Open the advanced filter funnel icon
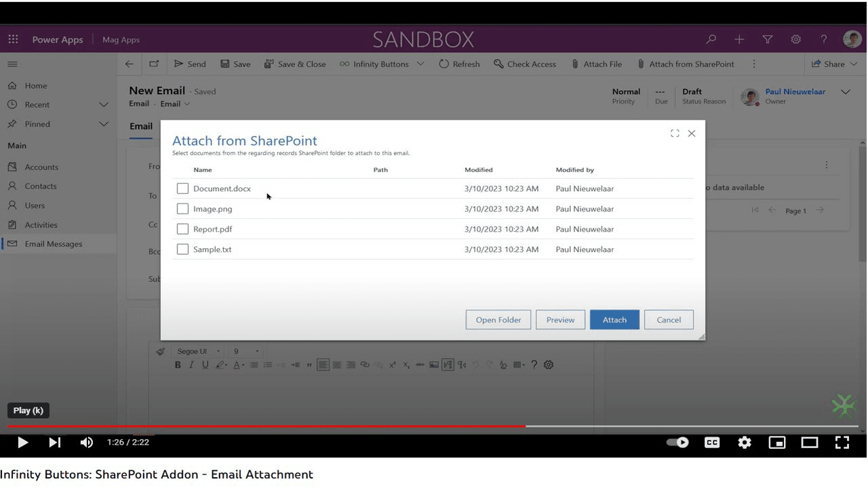Viewport: 868px width, 488px height. coord(768,39)
